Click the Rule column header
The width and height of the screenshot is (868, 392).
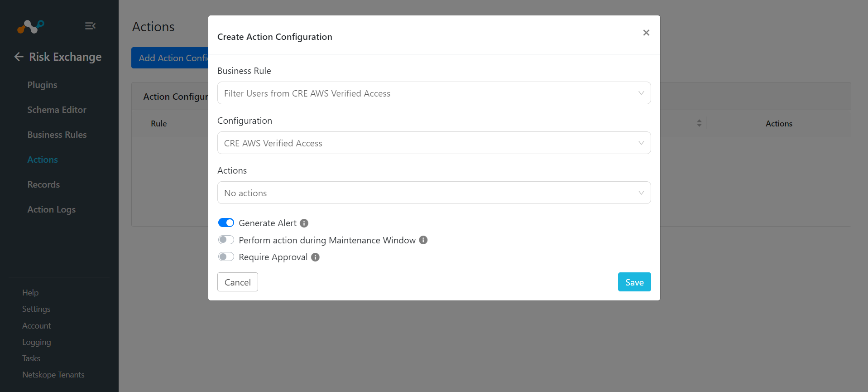click(159, 123)
